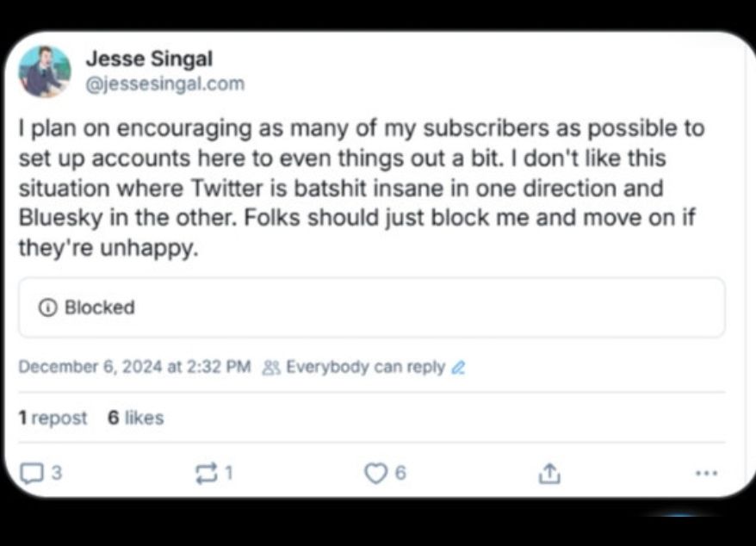The image size is (756, 546).
Task: Open the @jessesingal.com handle link
Action: (165, 84)
